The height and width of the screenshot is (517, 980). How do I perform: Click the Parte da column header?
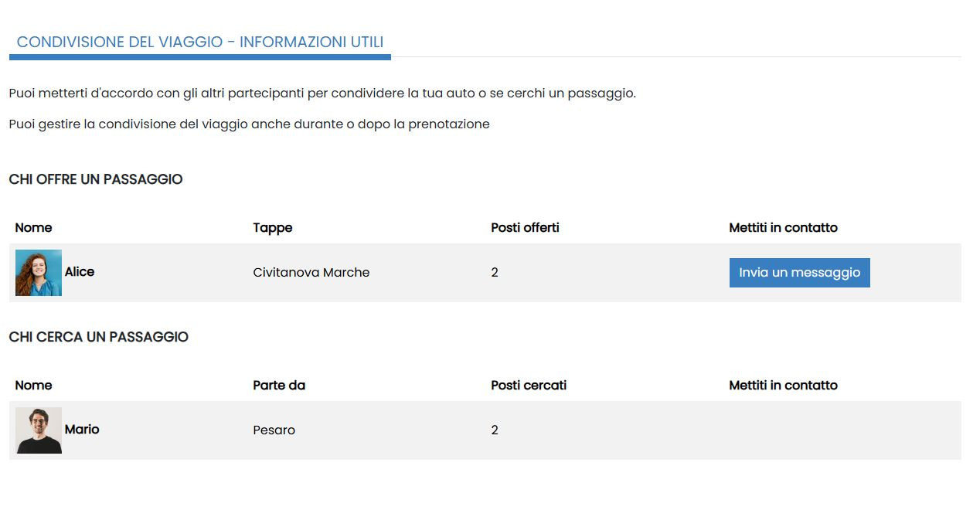click(x=279, y=386)
